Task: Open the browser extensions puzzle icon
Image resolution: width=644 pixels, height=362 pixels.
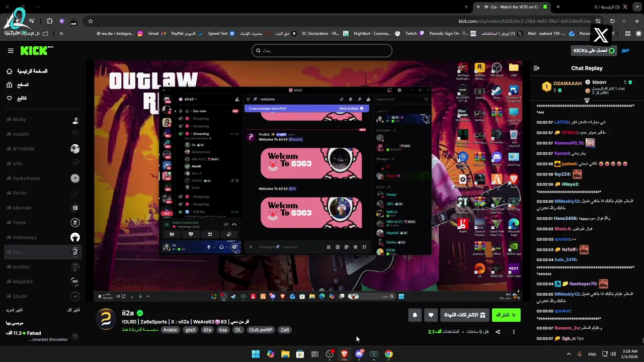Action: pos(49,21)
